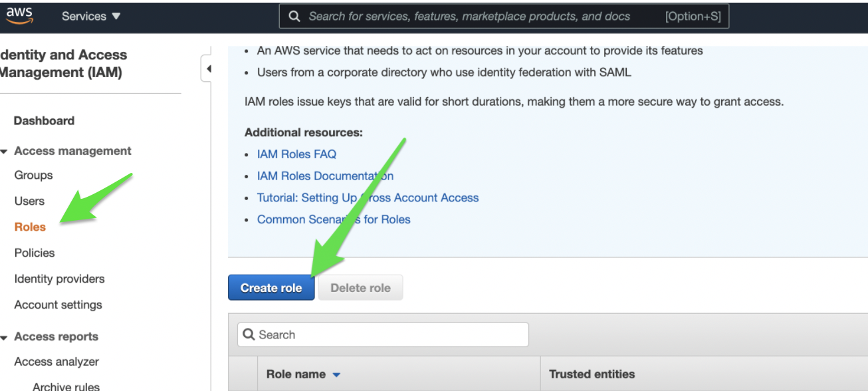This screenshot has width=868, height=391.
Task: Select Roles in the sidebar
Action: tap(30, 227)
